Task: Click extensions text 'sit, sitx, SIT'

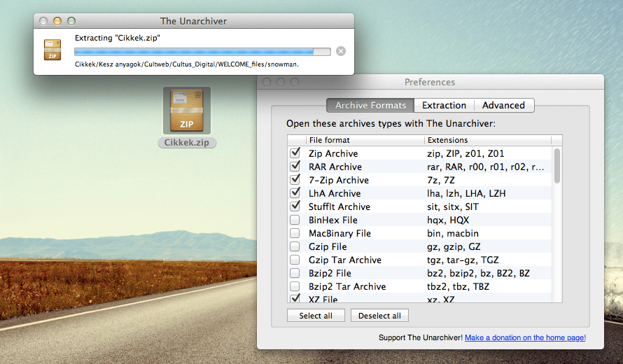Action: [x=453, y=206]
